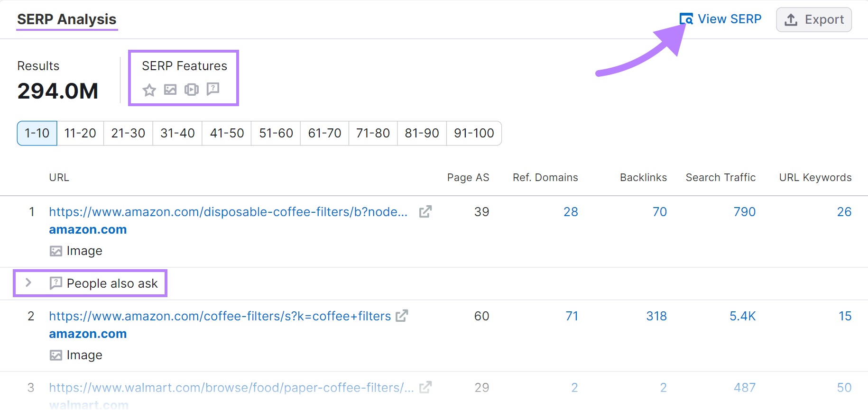This screenshot has height=418, width=868.
Task: Select the 41-50 results tab
Action: 227,133
